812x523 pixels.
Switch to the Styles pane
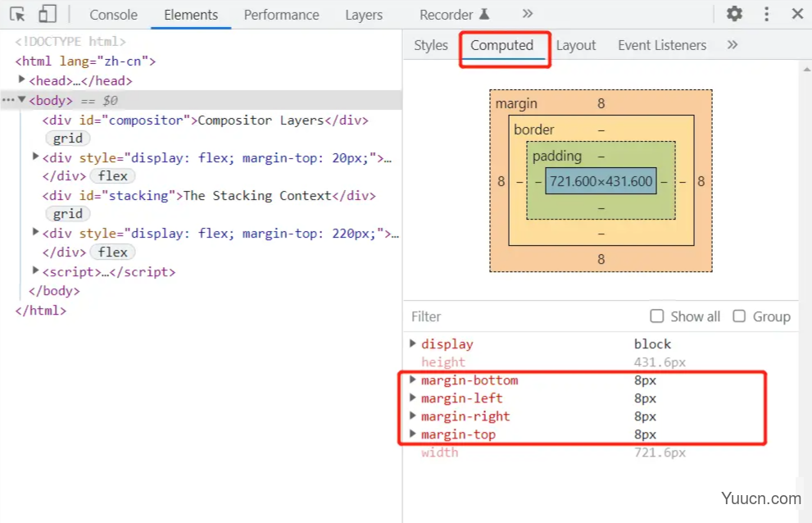coord(430,46)
